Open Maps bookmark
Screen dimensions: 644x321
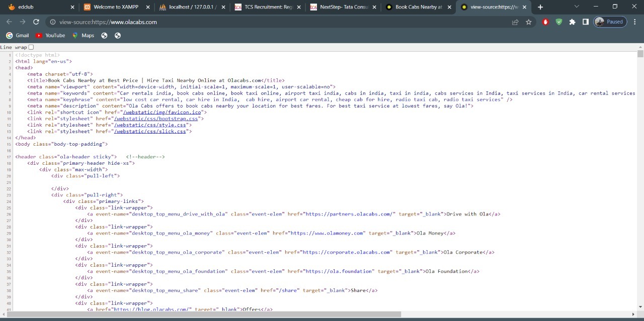[x=83, y=36]
